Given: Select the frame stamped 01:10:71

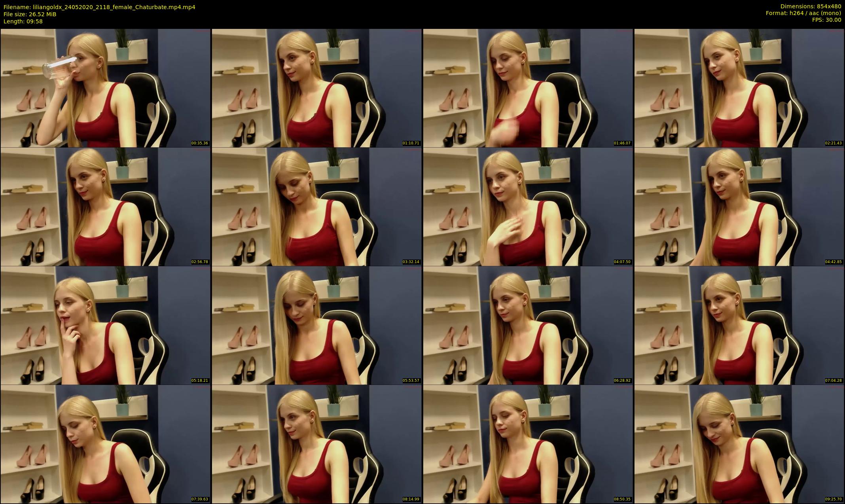Looking at the screenshot, I should [x=316, y=88].
